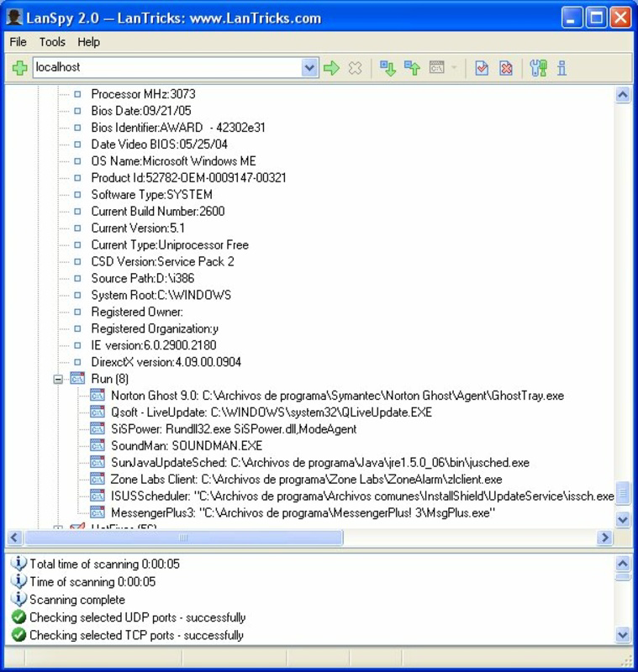Select System Root:C:\WINDOWS row
The width and height of the screenshot is (638, 672).
[161, 295]
